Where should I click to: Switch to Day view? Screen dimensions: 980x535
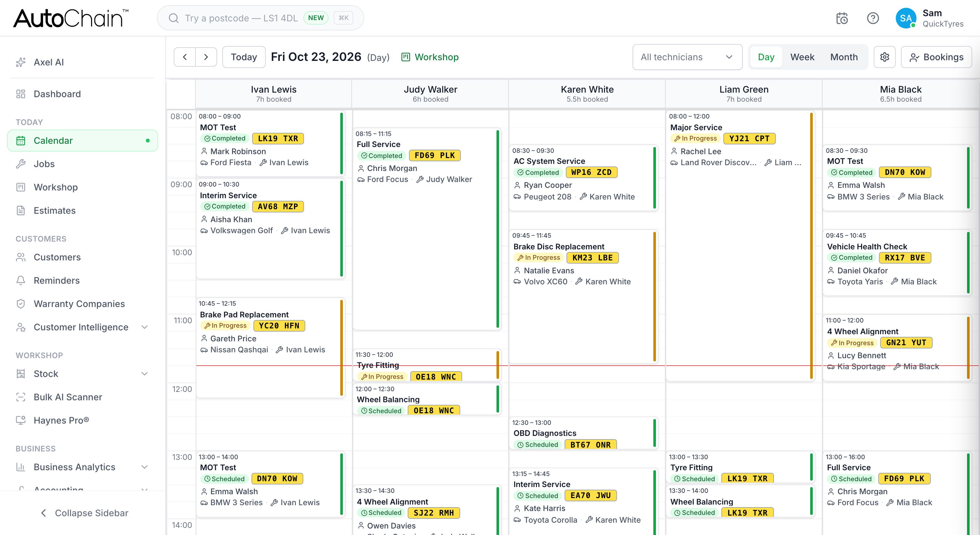[766, 57]
